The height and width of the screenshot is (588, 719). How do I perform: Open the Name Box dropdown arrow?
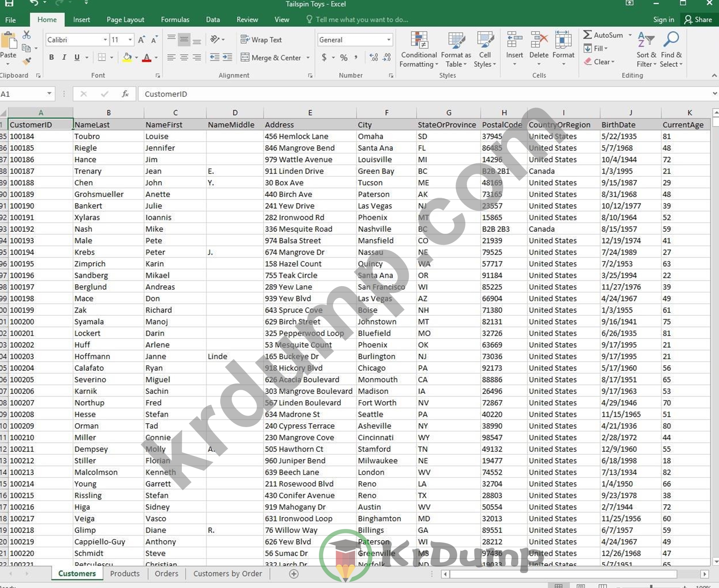point(49,93)
